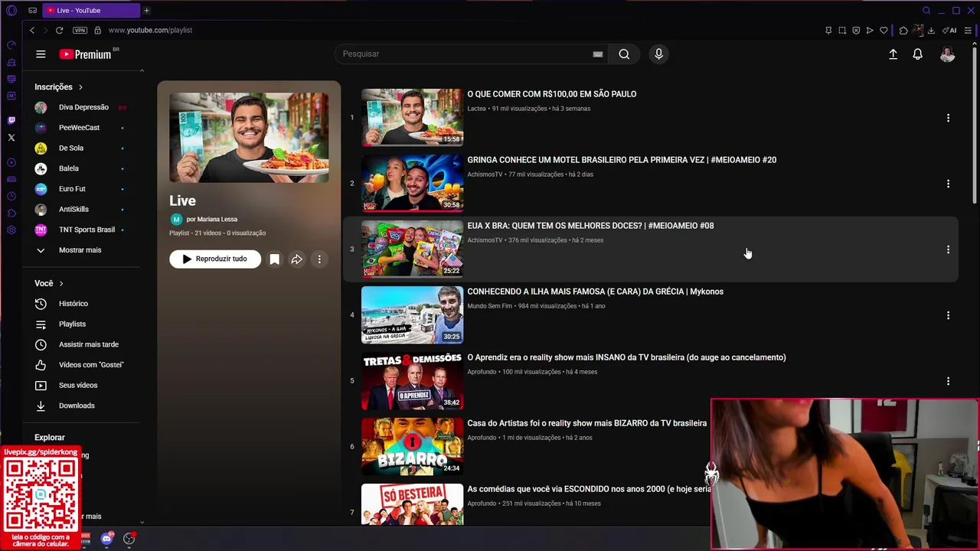
Task: Open the Create upload icon
Action: (x=893, y=54)
